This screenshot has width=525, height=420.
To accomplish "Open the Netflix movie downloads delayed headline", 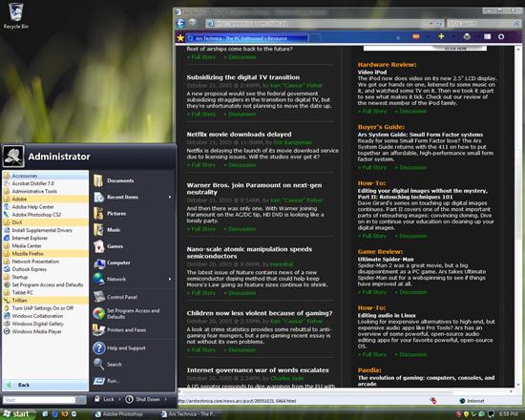I will click(x=239, y=135).
